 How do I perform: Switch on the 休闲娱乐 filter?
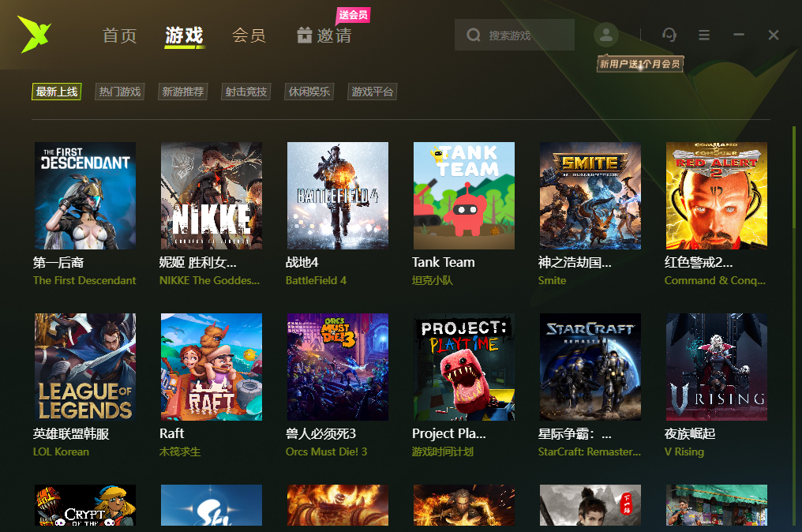click(x=308, y=92)
